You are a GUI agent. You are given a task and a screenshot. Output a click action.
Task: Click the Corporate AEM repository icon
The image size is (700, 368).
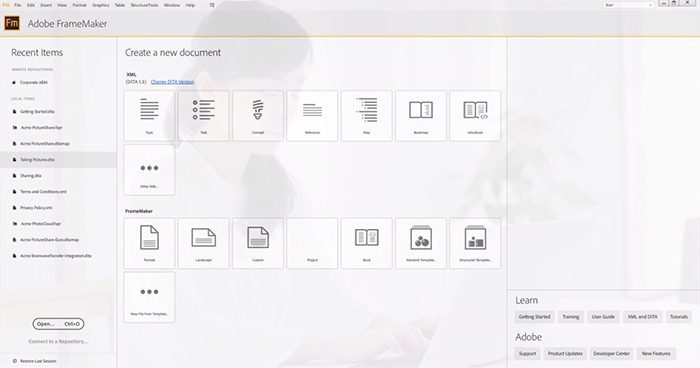click(x=14, y=83)
